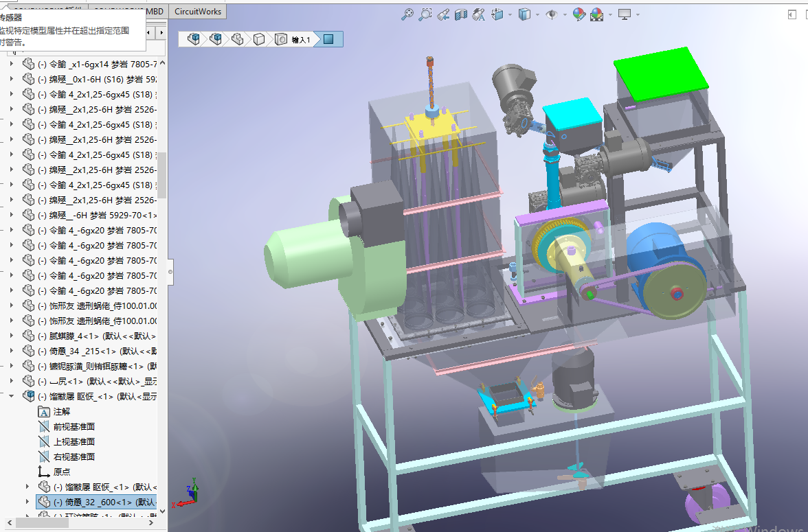Open the View Settings dropdown arrow
The image size is (808, 532).
(x=638, y=14)
